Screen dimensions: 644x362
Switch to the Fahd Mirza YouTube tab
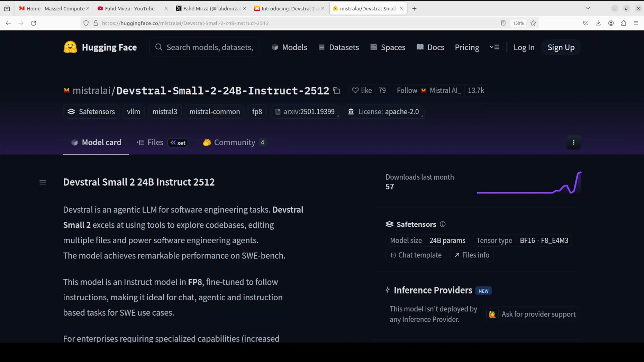tap(129, 8)
